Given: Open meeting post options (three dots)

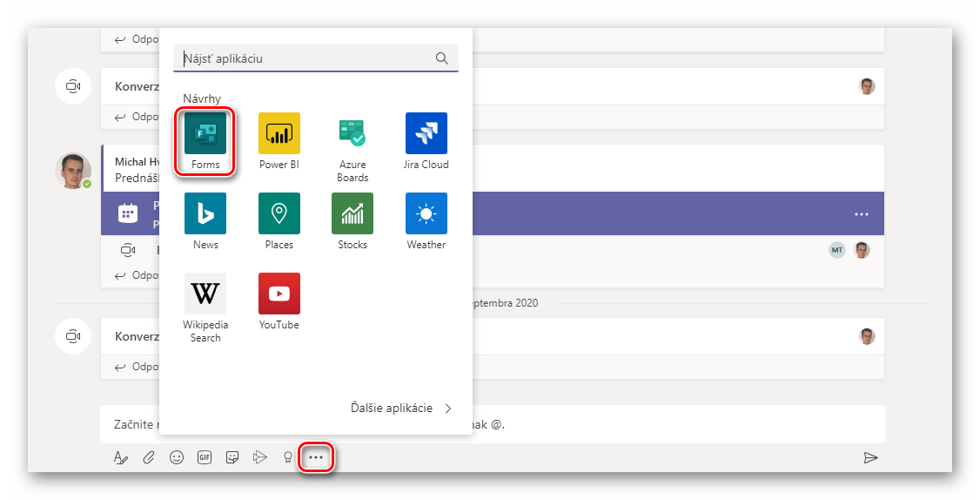Looking at the screenshot, I should [861, 214].
